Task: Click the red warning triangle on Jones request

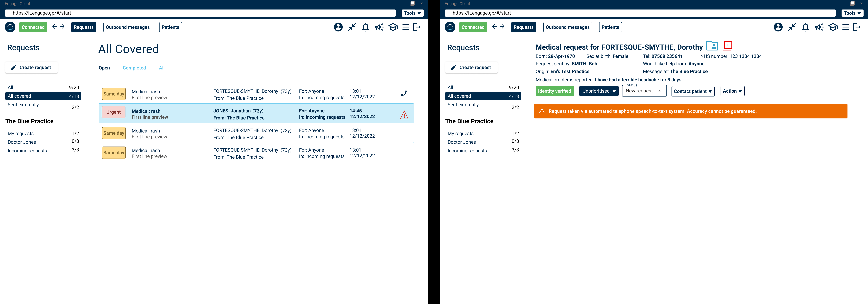Action: [x=404, y=115]
